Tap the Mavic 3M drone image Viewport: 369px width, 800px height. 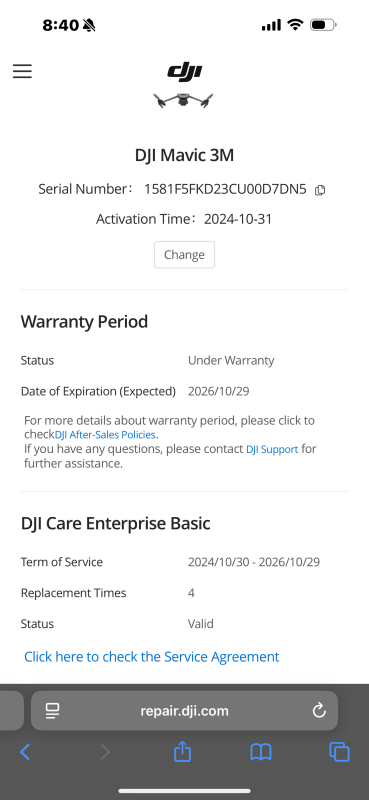tap(183, 100)
